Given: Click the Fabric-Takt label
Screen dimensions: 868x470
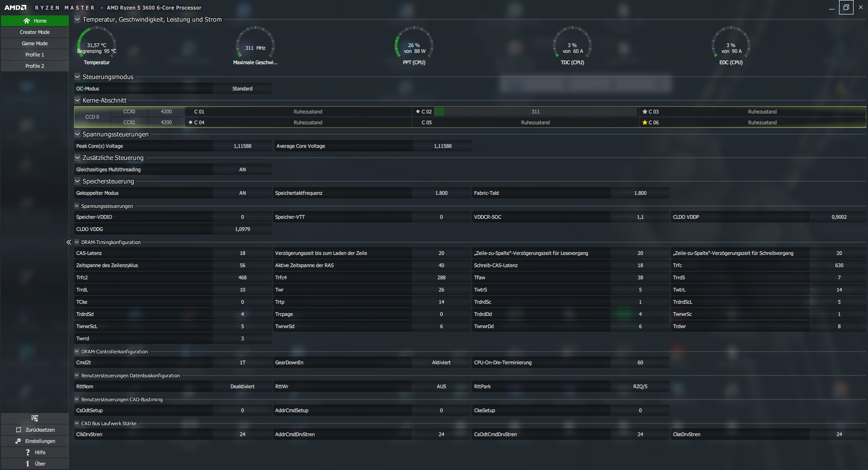Looking at the screenshot, I should (x=486, y=193).
